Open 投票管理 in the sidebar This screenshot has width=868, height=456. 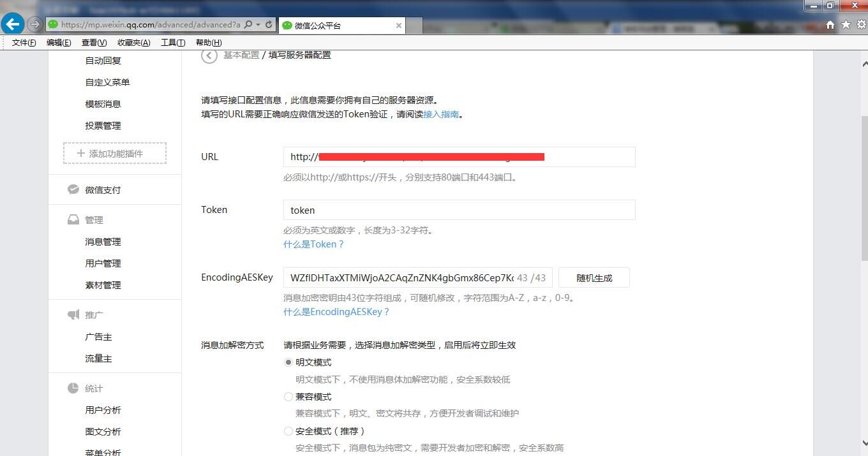click(103, 126)
